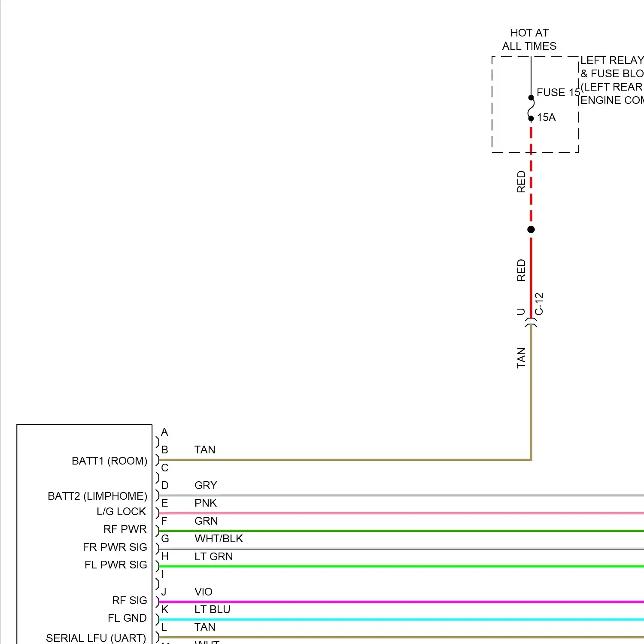Click the TAN label at pin L
This screenshot has width=644, height=644.
[x=205, y=627]
